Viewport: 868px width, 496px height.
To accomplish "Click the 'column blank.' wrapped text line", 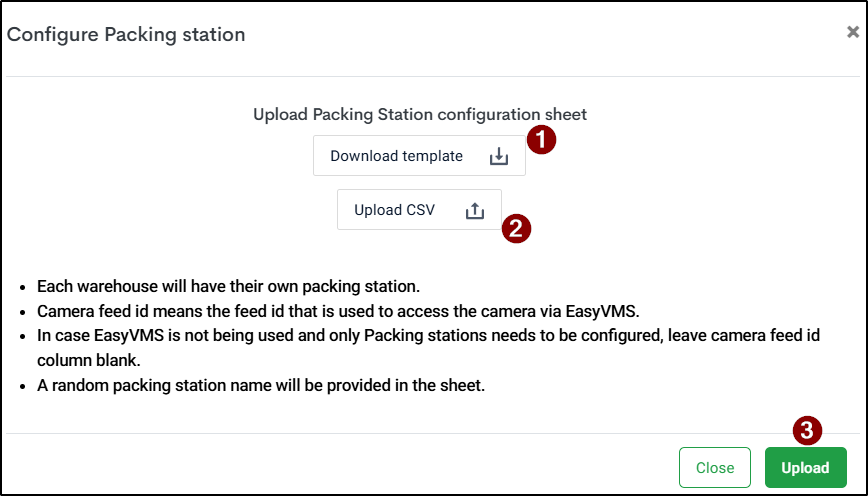I will (x=89, y=360).
